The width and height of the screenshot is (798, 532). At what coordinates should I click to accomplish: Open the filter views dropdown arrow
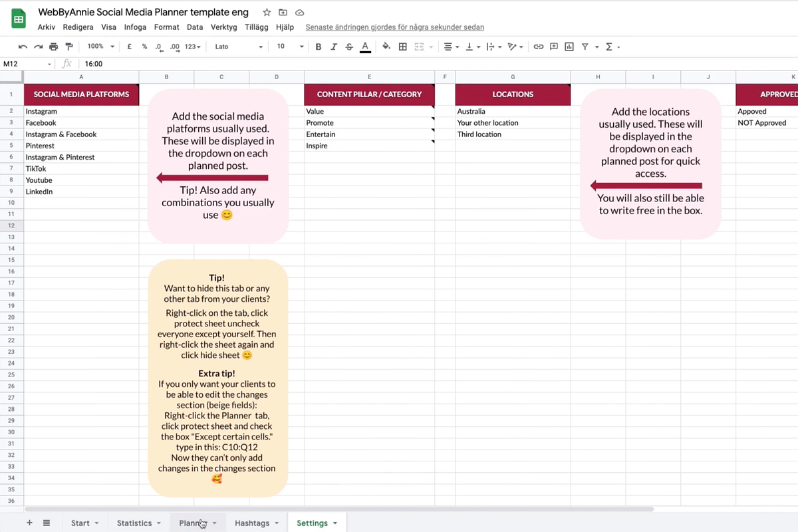597,47
